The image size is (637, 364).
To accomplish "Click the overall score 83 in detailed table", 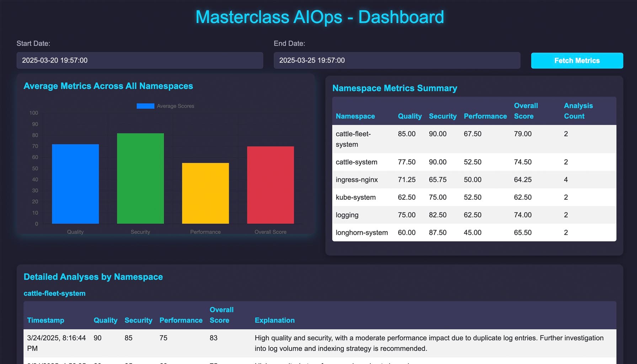I will [x=213, y=338].
